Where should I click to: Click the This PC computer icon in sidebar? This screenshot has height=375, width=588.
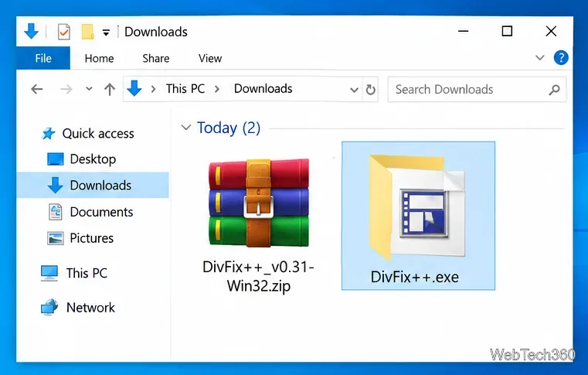49,273
